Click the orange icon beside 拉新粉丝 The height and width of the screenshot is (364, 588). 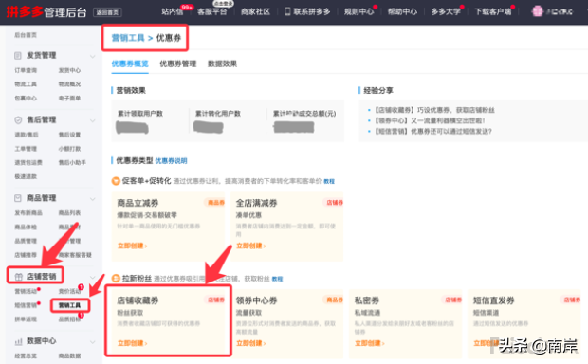click(x=116, y=279)
